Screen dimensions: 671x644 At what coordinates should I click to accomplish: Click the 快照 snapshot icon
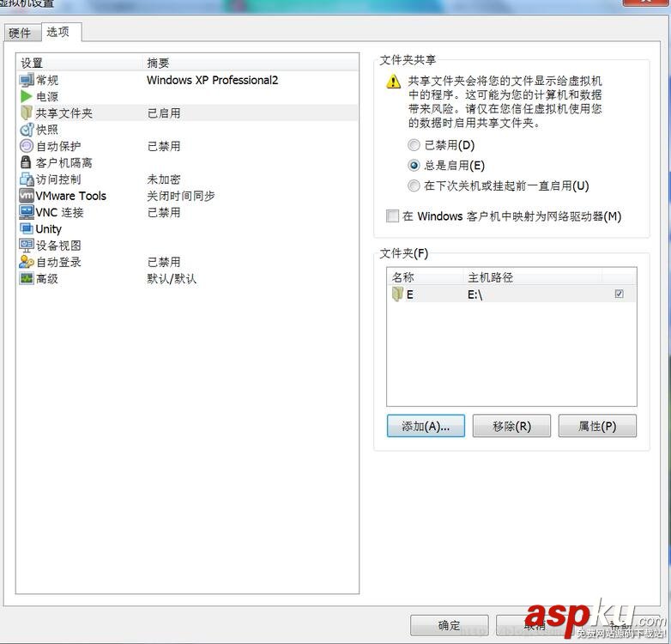click(x=26, y=130)
